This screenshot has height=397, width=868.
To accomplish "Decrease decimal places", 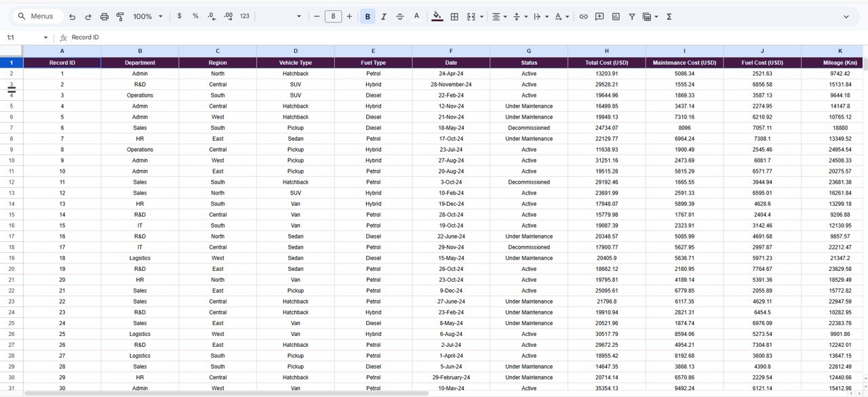I will (211, 16).
